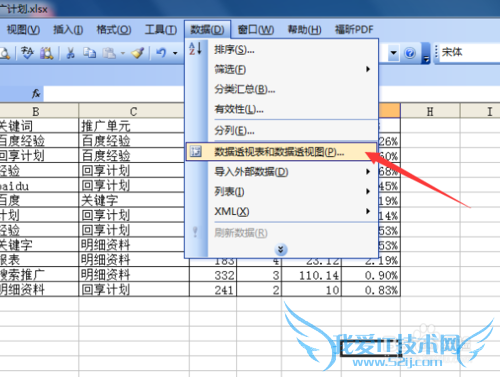Click the PivotTable icon in the menu
This screenshot has height=377, width=500.
click(x=196, y=152)
